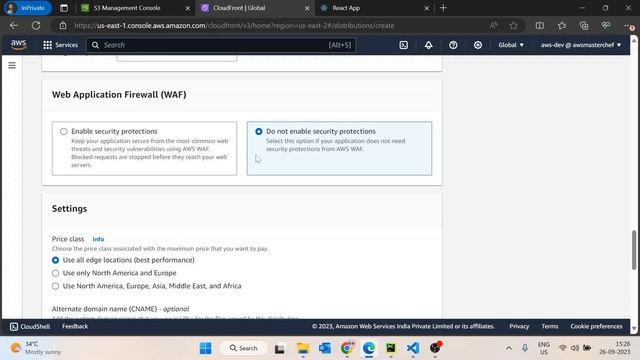The image size is (640, 360).
Task: Go back in the browser
Action: (14, 25)
